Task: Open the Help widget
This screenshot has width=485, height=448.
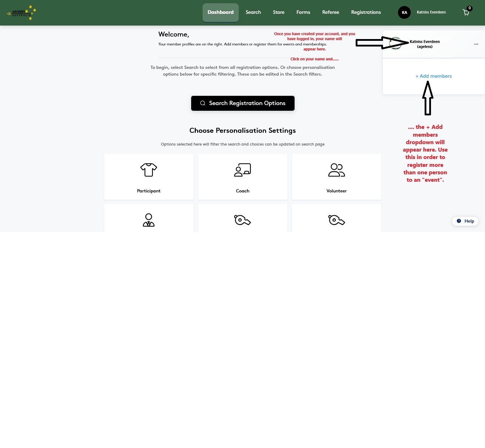Action: point(465,221)
